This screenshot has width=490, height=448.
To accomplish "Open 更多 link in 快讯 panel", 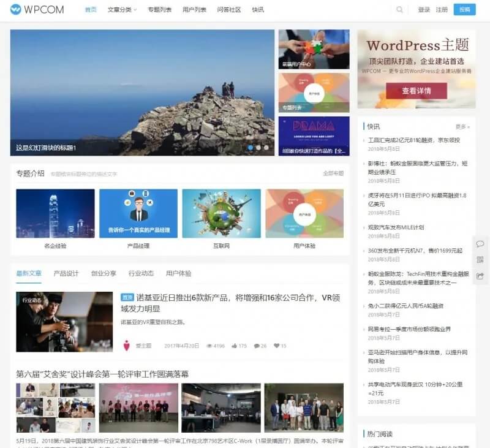I will pos(462,127).
